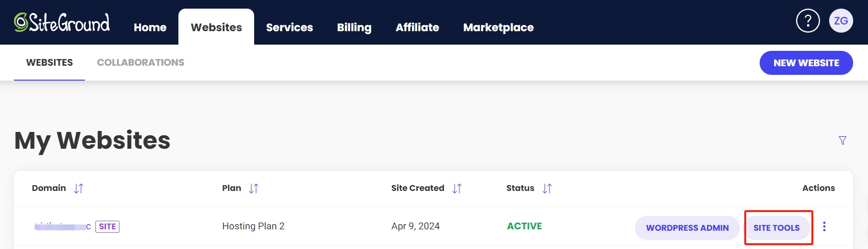Switch to the Collaborations tab
The image size is (868, 249).
(x=141, y=62)
